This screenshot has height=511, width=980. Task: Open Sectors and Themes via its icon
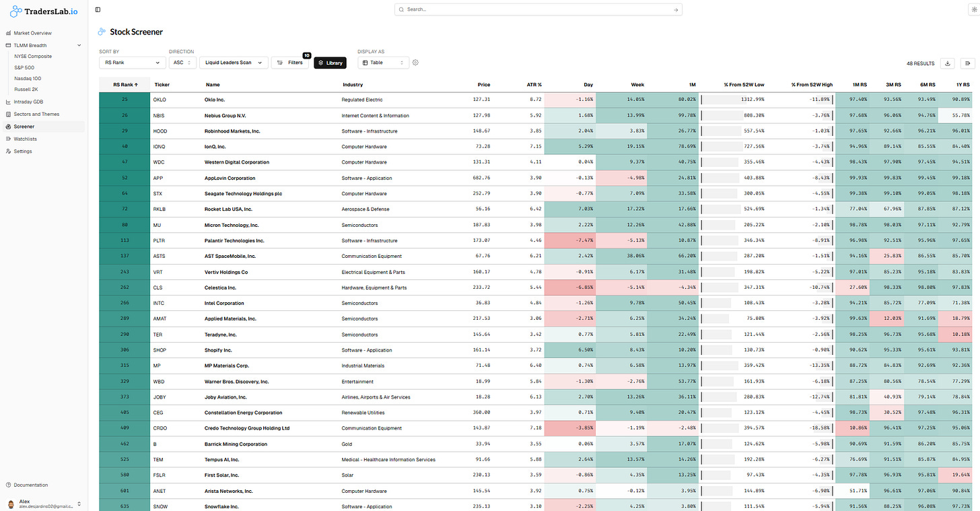coord(8,114)
